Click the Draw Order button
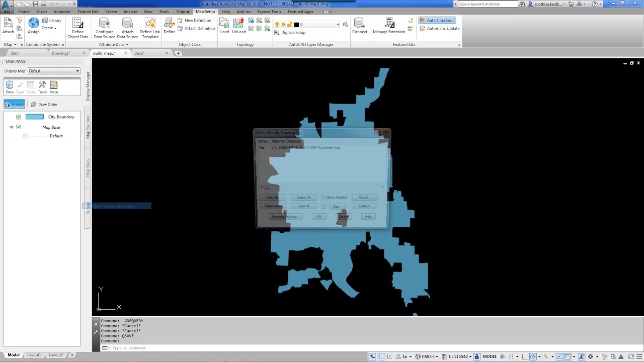The image size is (644, 362). (44, 104)
